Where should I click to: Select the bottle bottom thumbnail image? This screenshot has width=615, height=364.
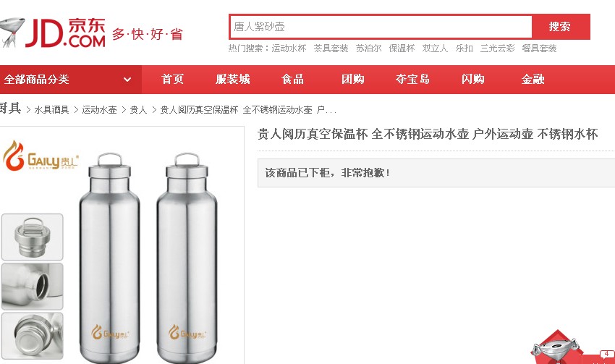coord(32,336)
